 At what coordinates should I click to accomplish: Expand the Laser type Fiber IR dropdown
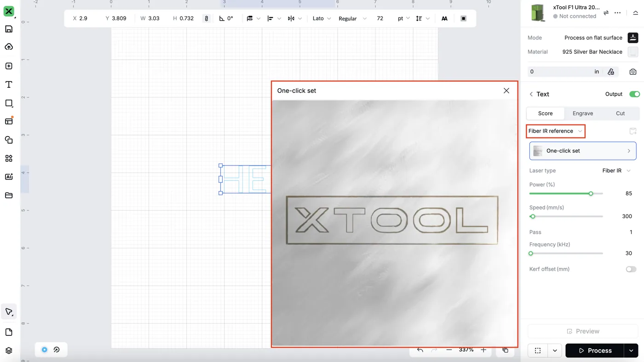(x=616, y=170)
